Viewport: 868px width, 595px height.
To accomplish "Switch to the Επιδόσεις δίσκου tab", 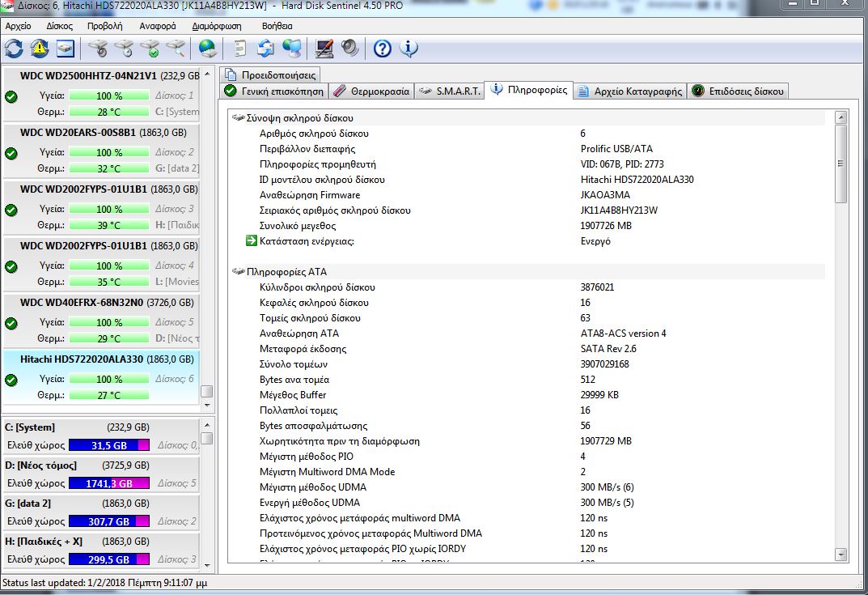I will 738,91.
